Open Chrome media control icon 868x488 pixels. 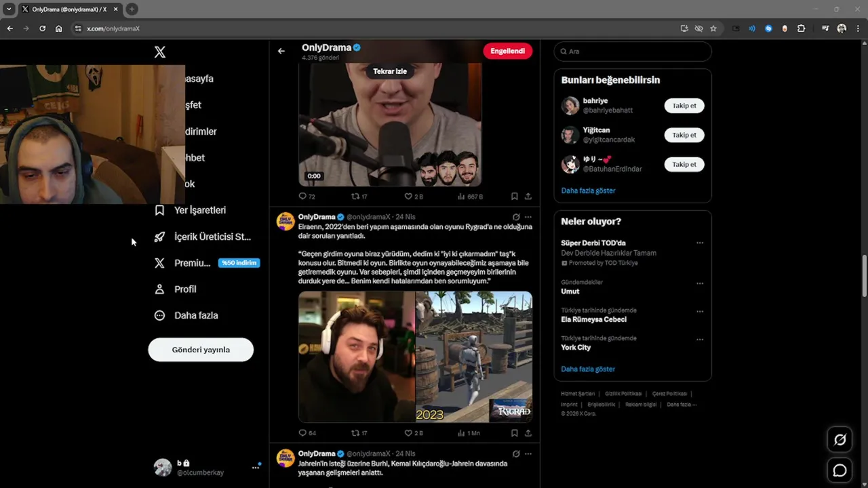click(x=825, y=28)
